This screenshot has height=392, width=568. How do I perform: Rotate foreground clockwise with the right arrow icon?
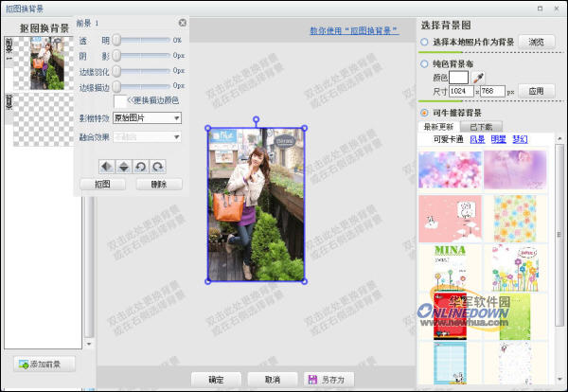[158, 167]
